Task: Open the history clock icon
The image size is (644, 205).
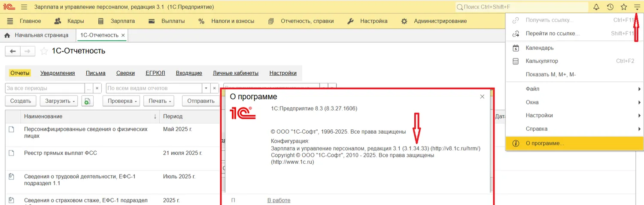Action: 610,7
